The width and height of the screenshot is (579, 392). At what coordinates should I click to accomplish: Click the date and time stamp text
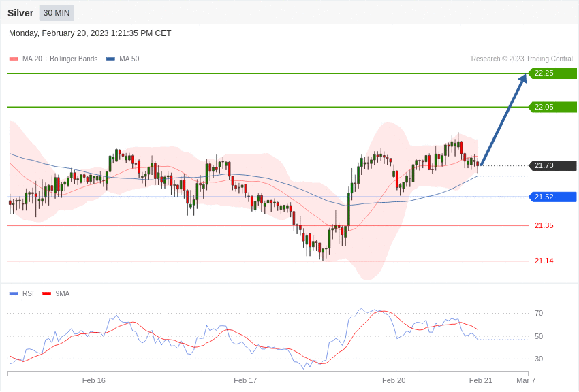click(90, 33)
